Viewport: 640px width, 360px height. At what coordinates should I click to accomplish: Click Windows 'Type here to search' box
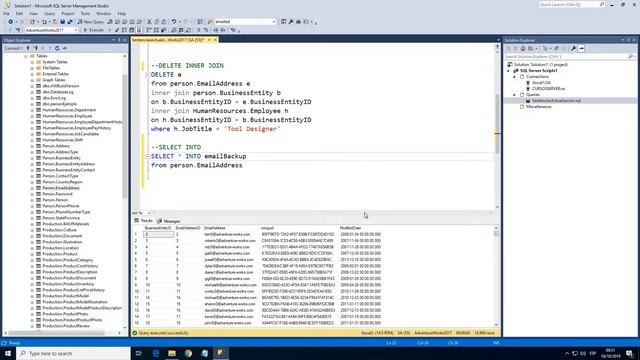(x=73, y=353)
